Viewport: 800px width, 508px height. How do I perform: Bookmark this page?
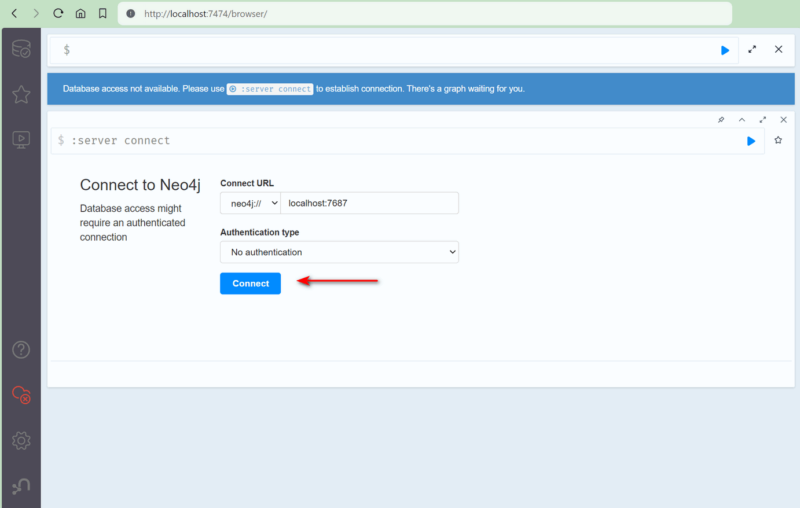pos(103,13)
